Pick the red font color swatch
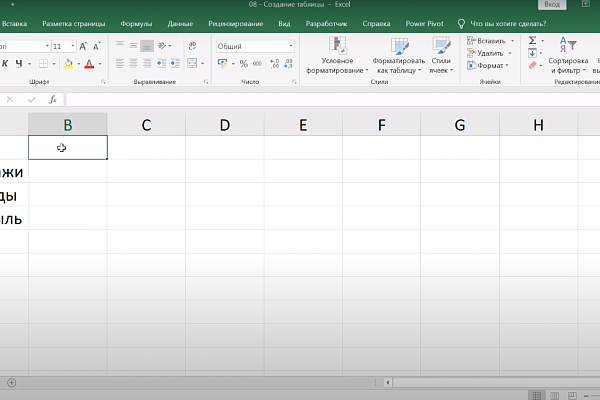This screenshot has height=400, width=600. pos(89,64)
